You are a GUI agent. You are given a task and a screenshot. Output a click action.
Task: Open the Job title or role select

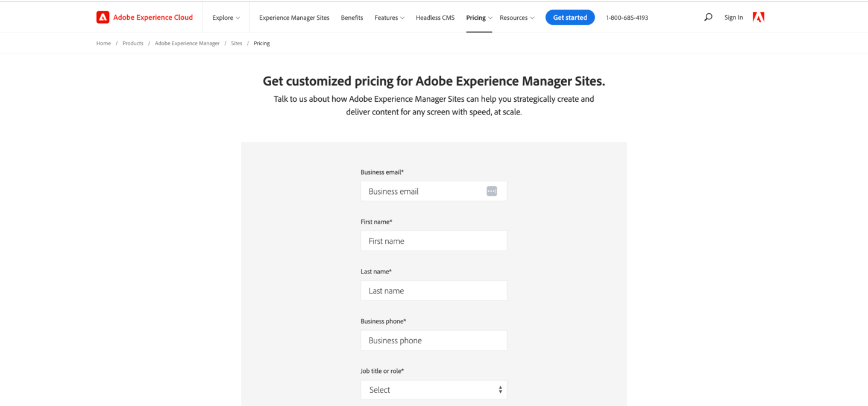tap(434, 390)
